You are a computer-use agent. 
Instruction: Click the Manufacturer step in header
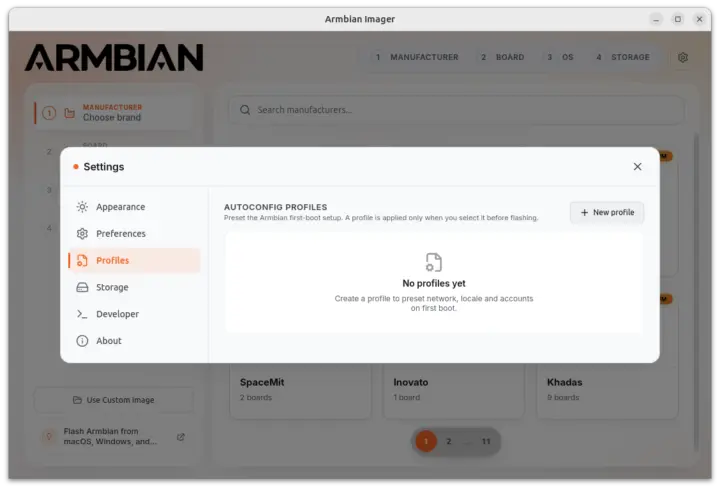pos(417,57)
